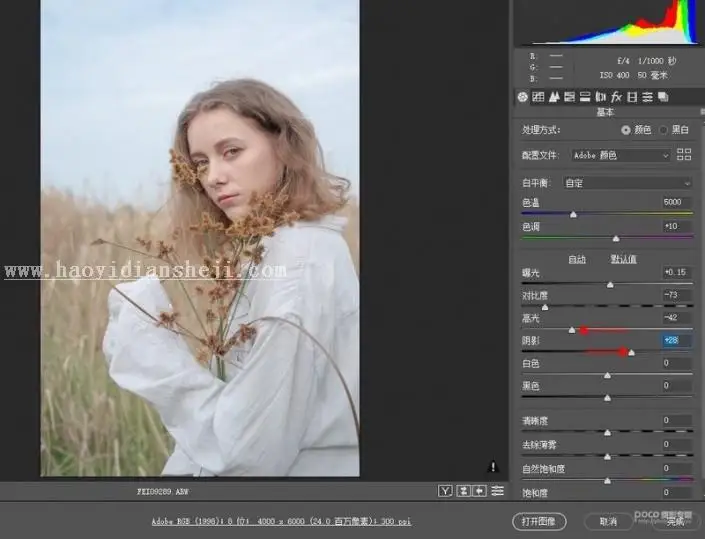Open the HSL Adjustments panel icon

pos(569,97)
